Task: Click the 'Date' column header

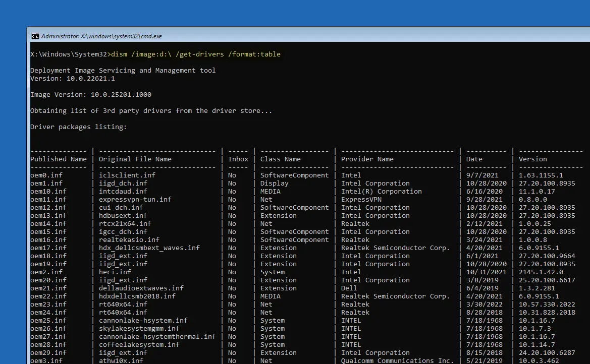Action: tap(474, 159)
